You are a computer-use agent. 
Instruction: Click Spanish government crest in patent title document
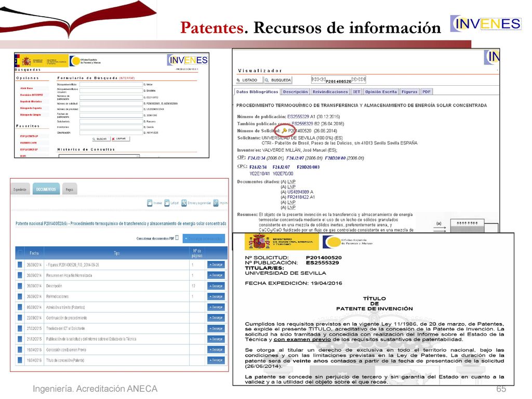click(x=259, y=242)
